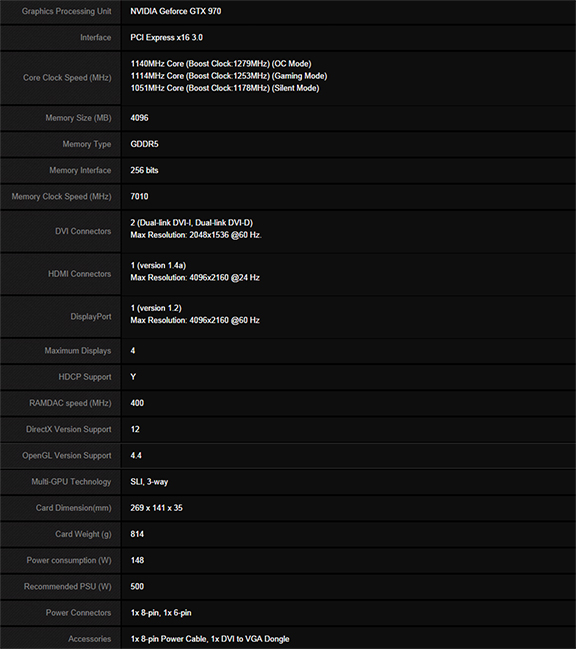Click the Silent Mode clock speed line

pyautogui.click(x=225, y=88)
